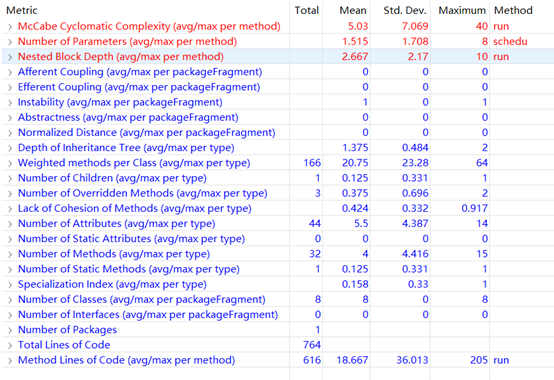Screen dimensions: 554x380
Task: Expand the Number of Classes row
Action: click(x=10, y=300)
